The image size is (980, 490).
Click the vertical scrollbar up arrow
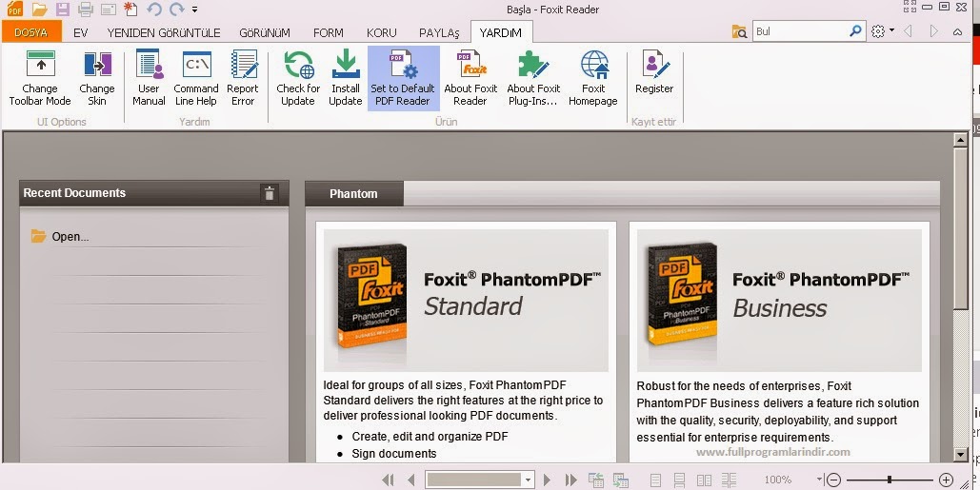961,140
